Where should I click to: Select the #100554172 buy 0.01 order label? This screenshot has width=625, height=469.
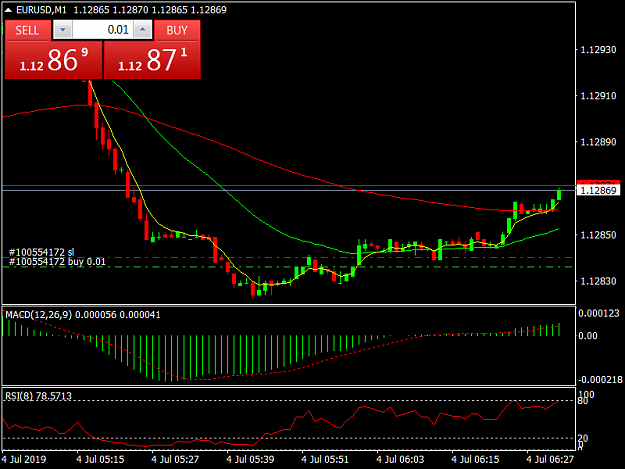coord(57,262)
